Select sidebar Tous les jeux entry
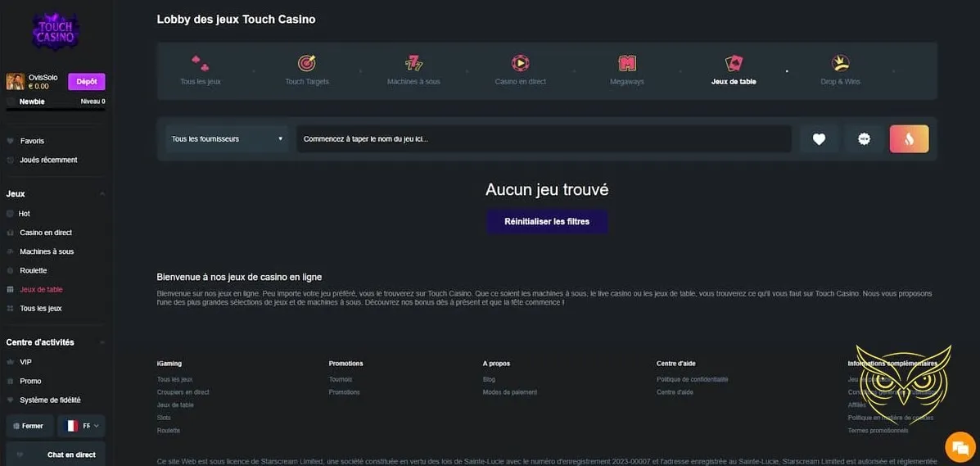This screenshot has width=980, height=466. point(41,309)
